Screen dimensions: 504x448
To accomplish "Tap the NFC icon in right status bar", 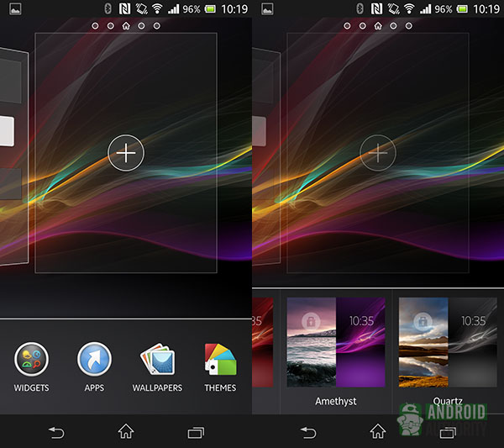I will (x=376, y=8).
